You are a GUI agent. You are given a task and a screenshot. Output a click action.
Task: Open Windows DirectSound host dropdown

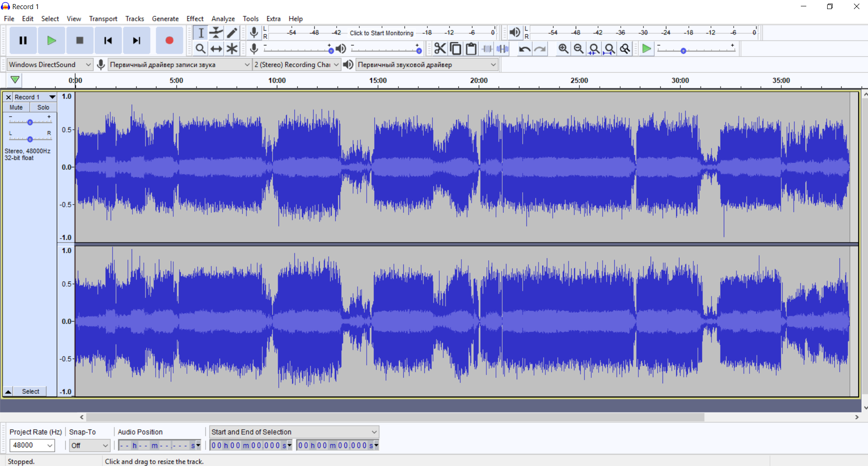click(x=50, y=64)
